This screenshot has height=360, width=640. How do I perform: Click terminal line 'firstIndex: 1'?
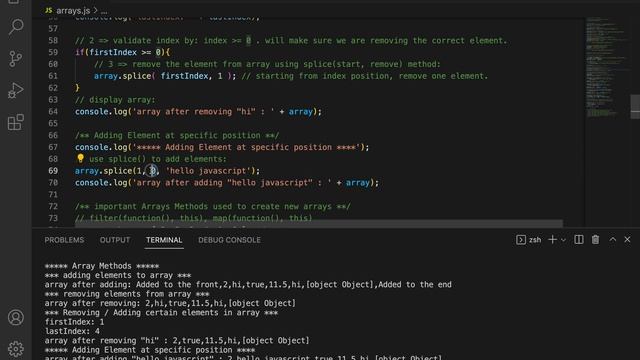[74, 322]
